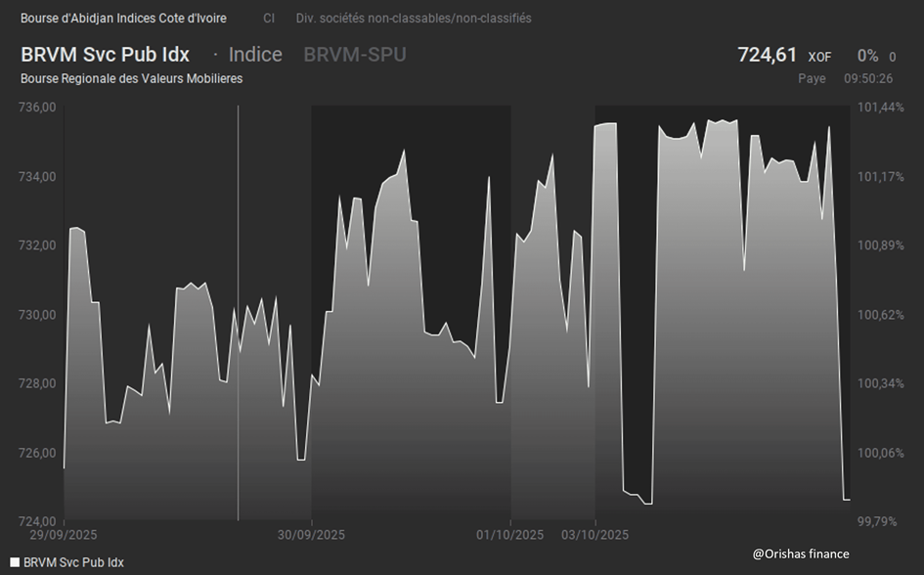Click the BRVM-SPU ticker symbol
This screenshot has height=575, width=924.
(x=354, y=55)
